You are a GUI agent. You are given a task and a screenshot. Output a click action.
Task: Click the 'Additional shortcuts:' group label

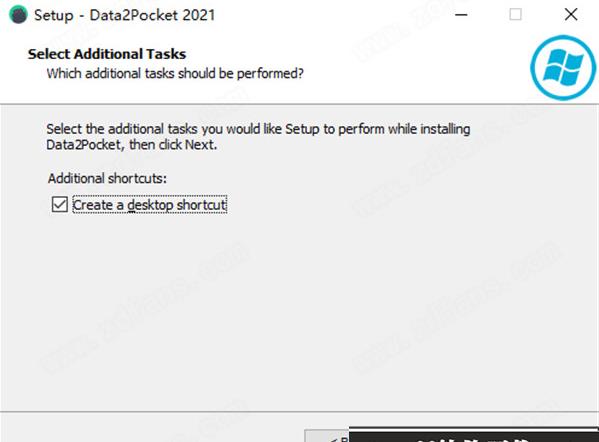(x=107, y=178)
